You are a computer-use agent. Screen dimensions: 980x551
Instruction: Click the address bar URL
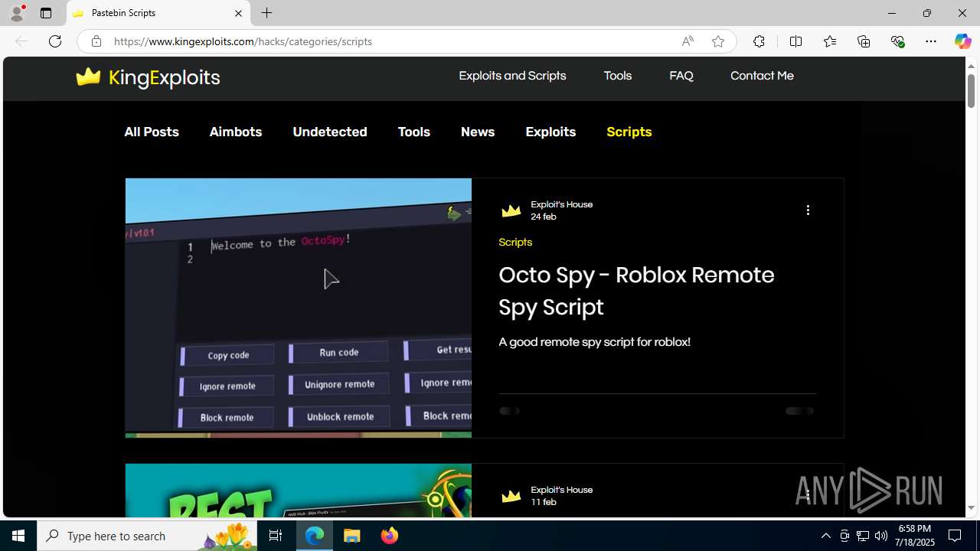[x=243, y=41]
